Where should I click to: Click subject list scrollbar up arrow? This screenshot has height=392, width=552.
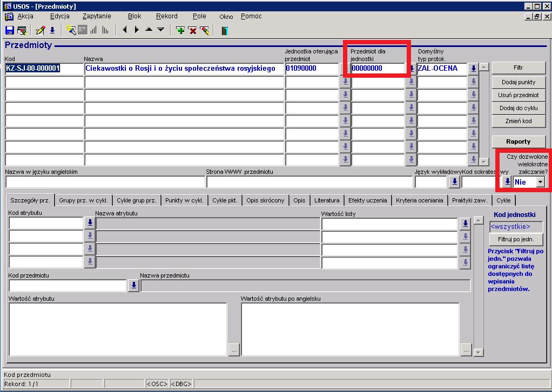(x=484, y=67)
